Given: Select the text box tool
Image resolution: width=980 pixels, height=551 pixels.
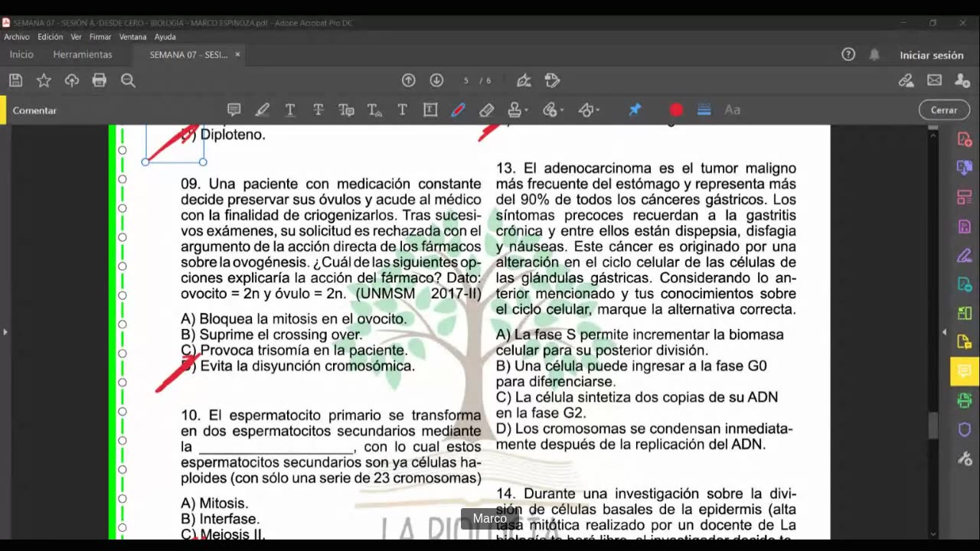Looking at the screenshot, I should tap(430, 110).
